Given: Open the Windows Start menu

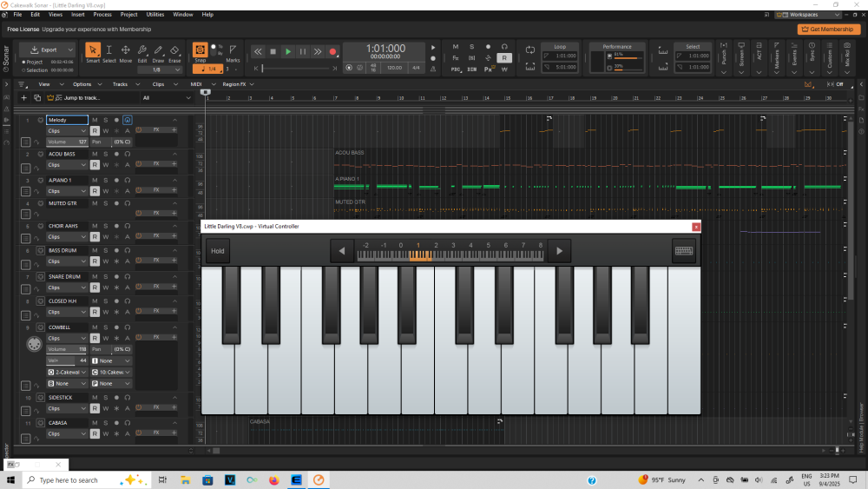Looking at the screenshot, I should [10, 480].
